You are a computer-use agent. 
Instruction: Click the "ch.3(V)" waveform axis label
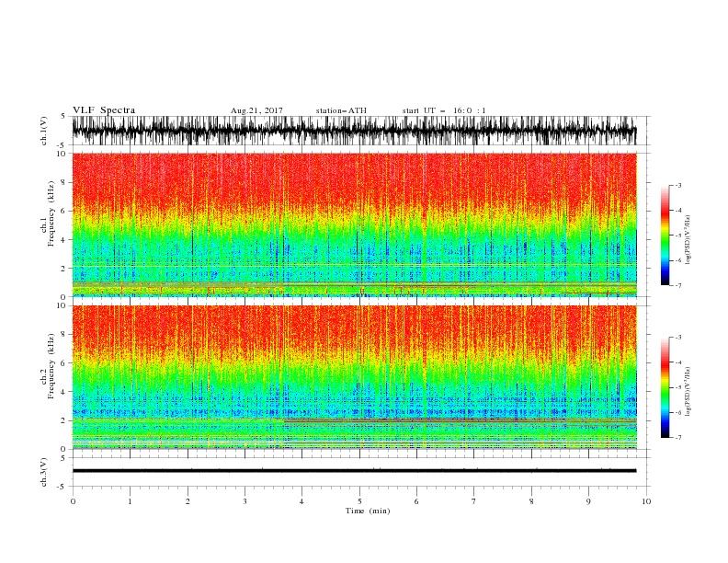click(44, 472)
